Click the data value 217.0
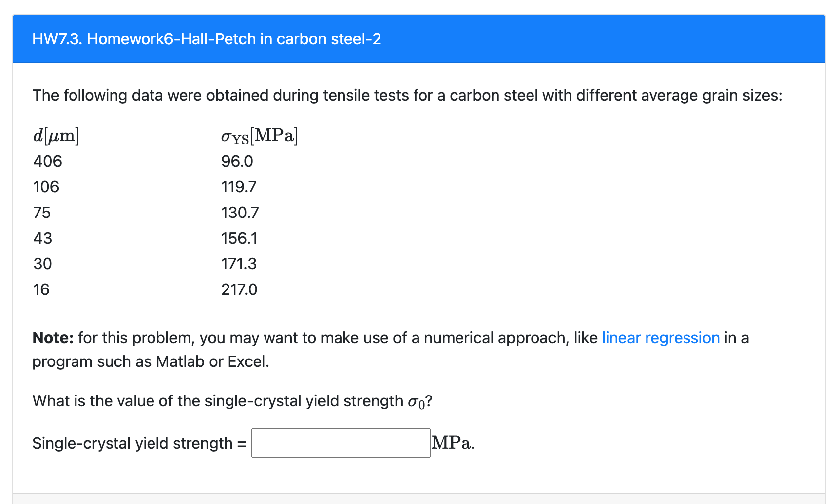Screen dimensions: 837x504 pyautogui.click(x=239, y=289)
